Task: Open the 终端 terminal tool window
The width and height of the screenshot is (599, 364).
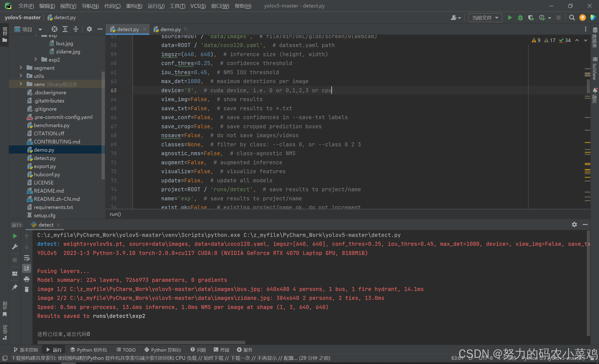Action: coord(221,350)
